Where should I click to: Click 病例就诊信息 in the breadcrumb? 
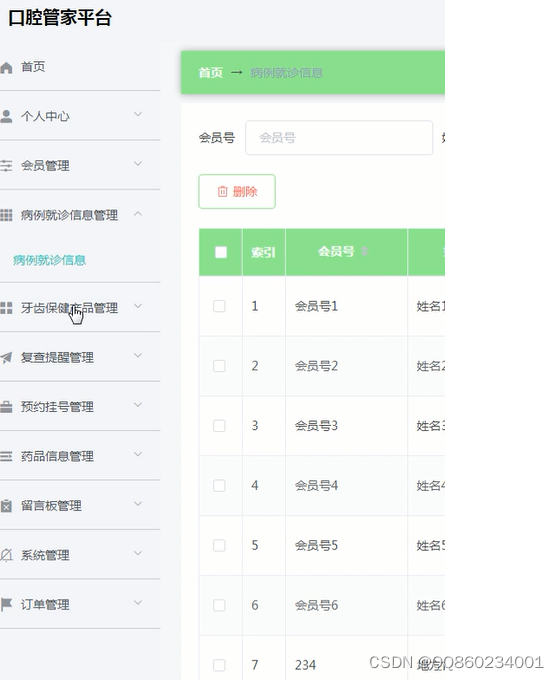[287, 72]
